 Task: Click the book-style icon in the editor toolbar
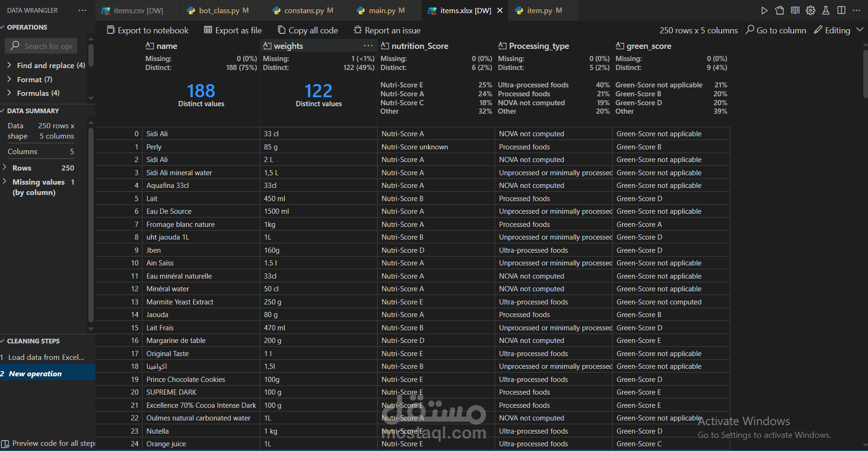[795, 10]
